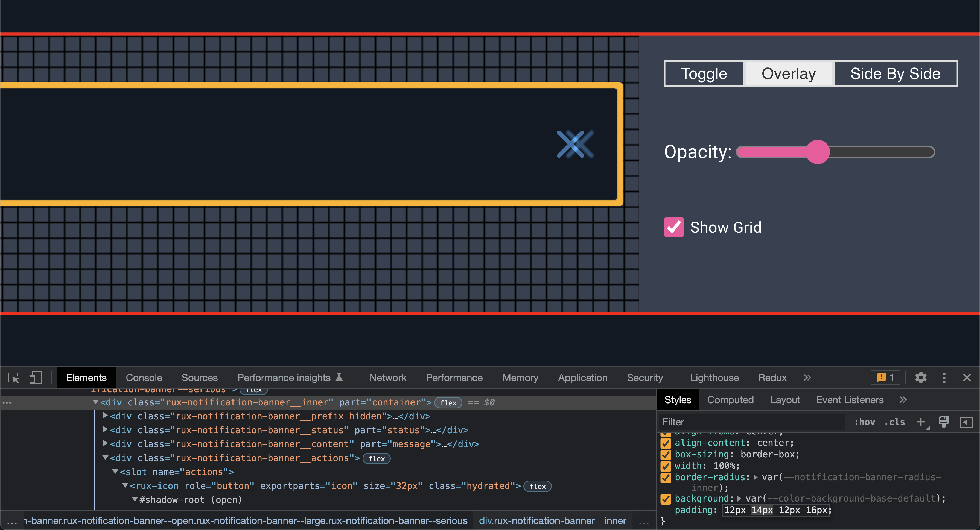Toggle the Show Grid checkbox
Image resolution: width=980 pixels, height=530 pixels.
674,227
